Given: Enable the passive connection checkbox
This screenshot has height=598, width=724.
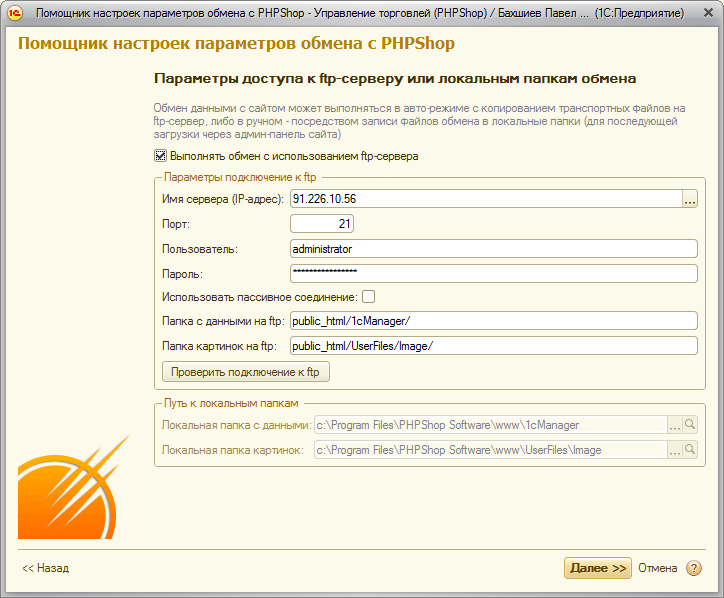Looking at the screenshot, I should click(x=368, y=296).
